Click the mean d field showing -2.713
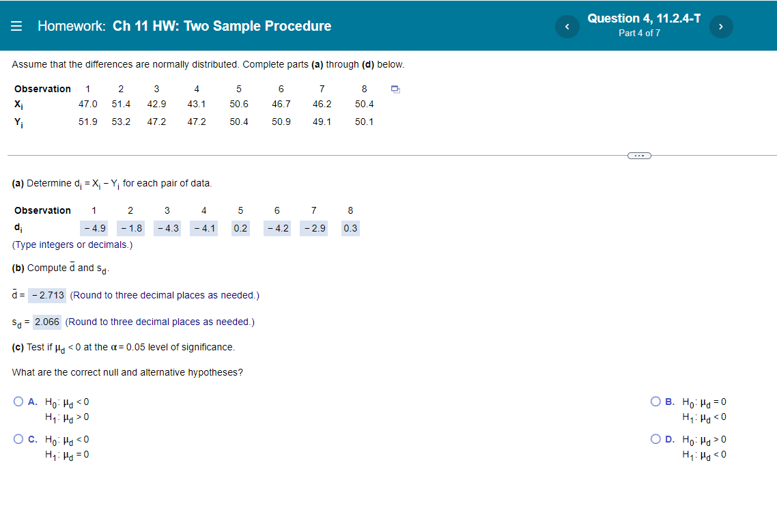Image resolution: width=777 pixels, height=532 pixels. click(x=47, y=295)
